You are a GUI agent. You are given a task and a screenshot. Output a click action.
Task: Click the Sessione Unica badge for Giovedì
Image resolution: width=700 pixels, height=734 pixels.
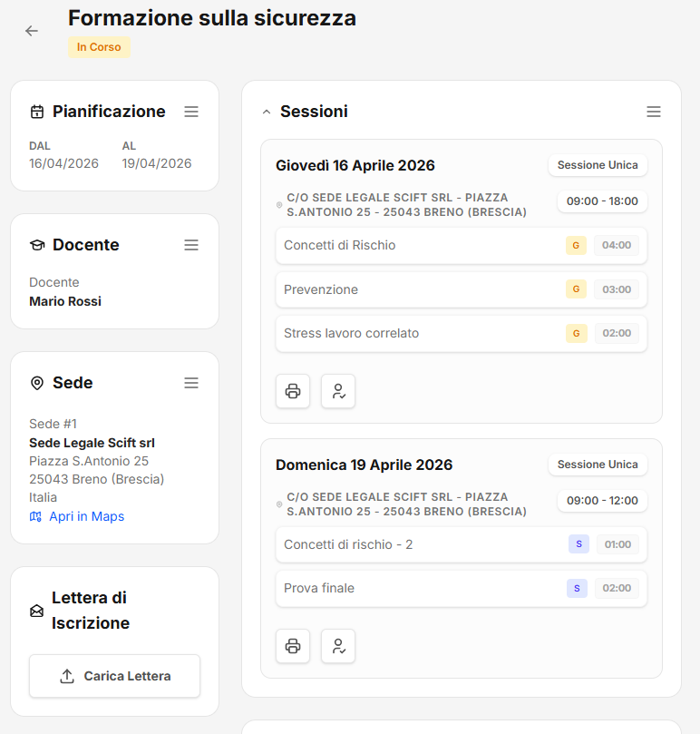click(598, 165)
